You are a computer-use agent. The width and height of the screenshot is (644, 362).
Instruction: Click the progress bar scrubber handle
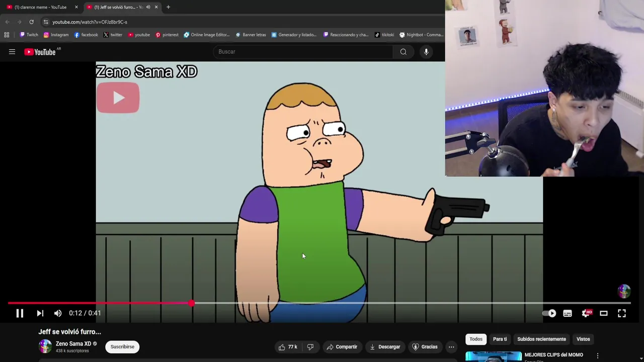tap(192, 303)
